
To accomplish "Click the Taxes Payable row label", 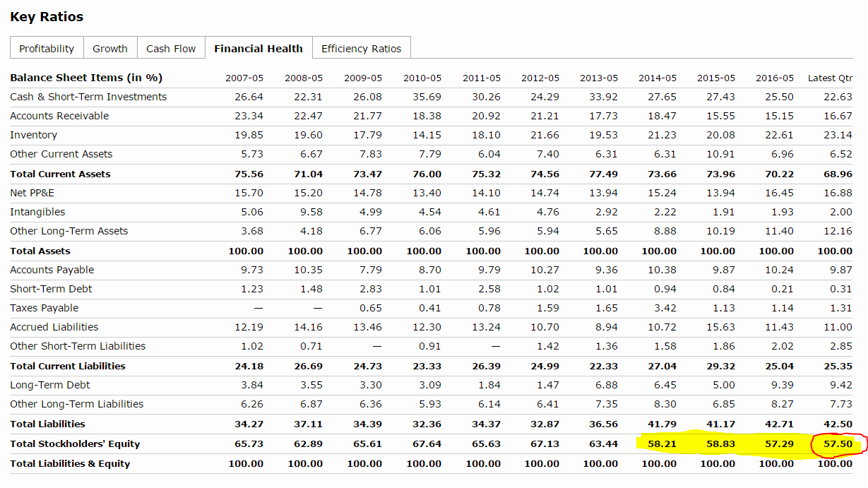I will click(x=44, y=308).
